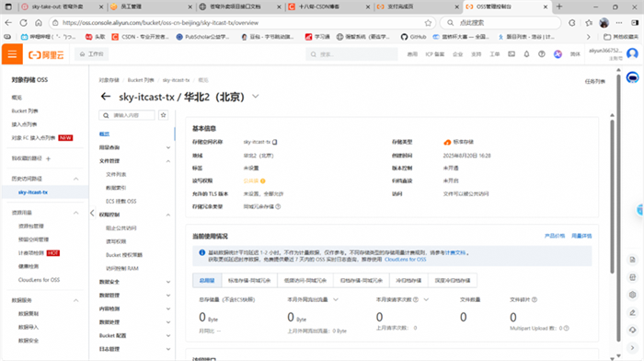Screen dimensions: 644x361
Task: Click the Bucket 列表 breadcrumb
Action: 141,80
